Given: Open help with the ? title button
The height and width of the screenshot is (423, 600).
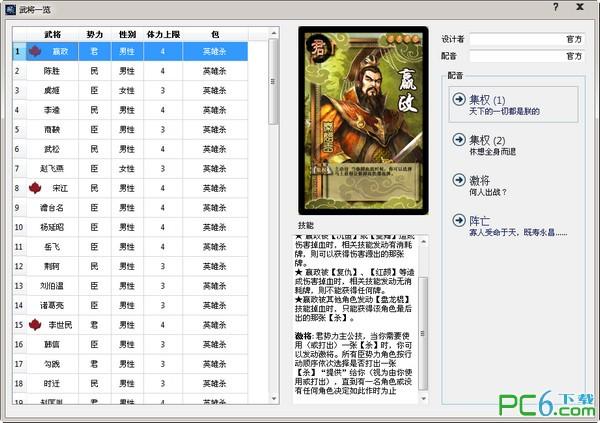Looking at the screenshot, I should 555,7.
